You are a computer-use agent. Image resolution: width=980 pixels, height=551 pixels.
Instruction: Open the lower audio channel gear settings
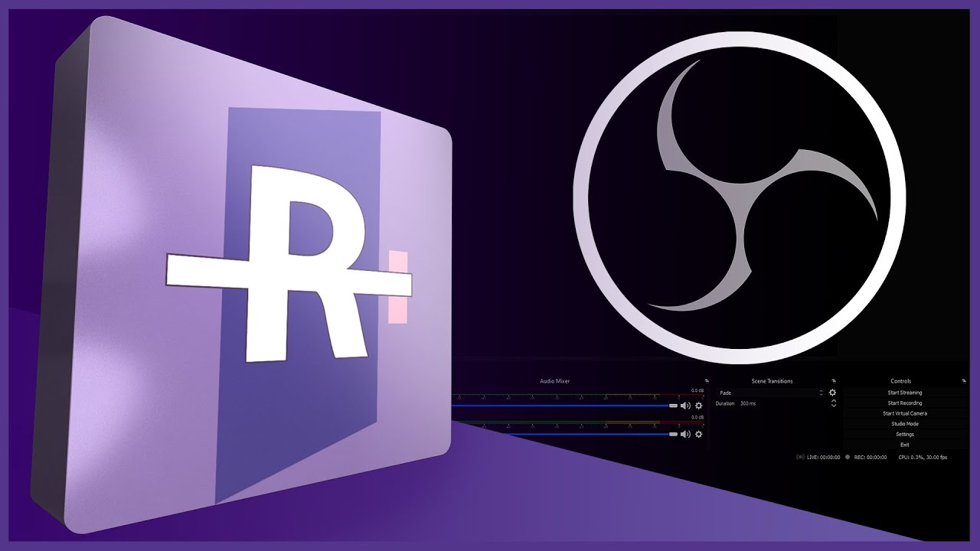[698, 434]
